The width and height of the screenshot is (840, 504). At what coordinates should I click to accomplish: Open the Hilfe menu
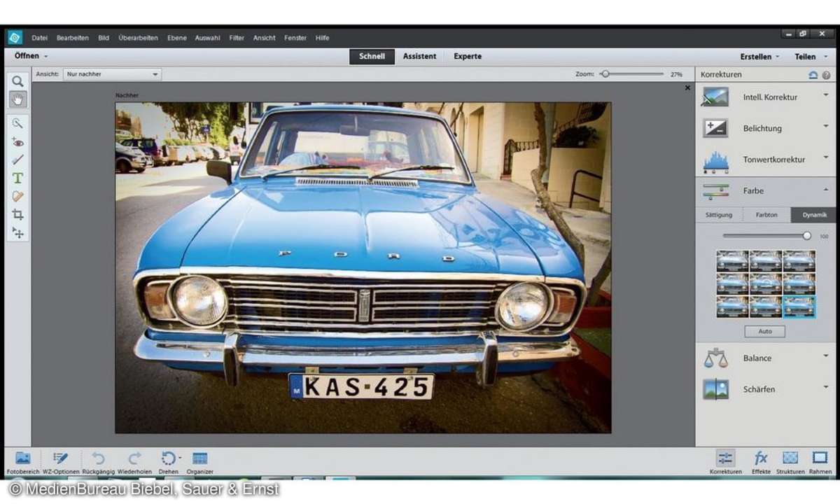(322, 38)
